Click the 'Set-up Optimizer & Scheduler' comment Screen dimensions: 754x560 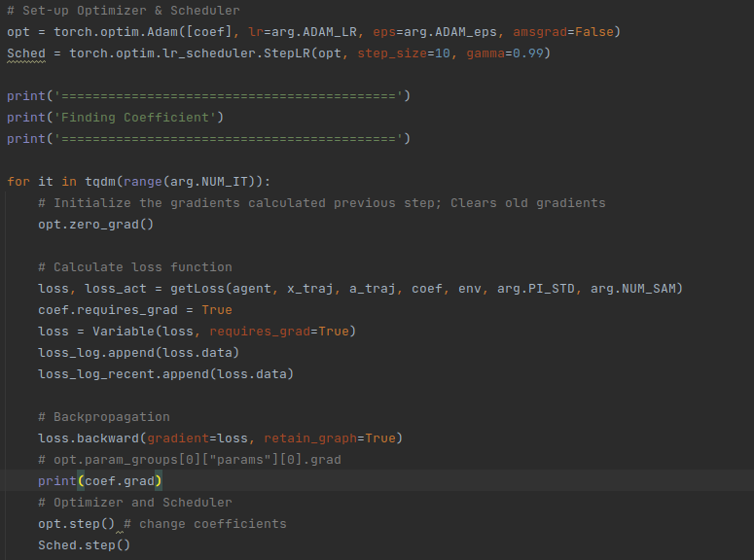tap(124, 11)
